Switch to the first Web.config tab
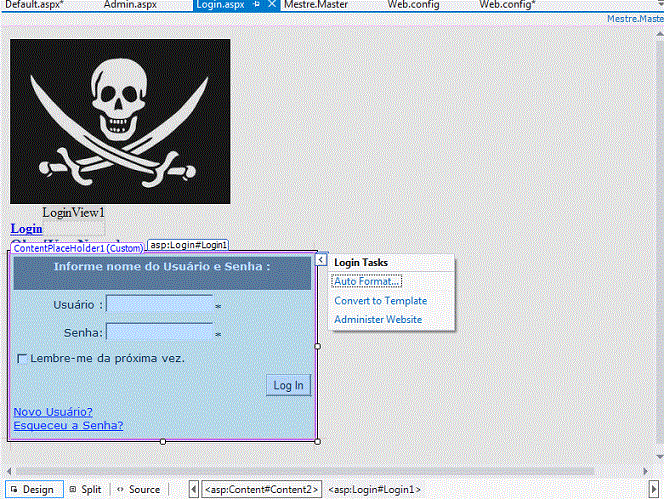The width and height of the screenshot is (664, 499). (x=413, y=5)
